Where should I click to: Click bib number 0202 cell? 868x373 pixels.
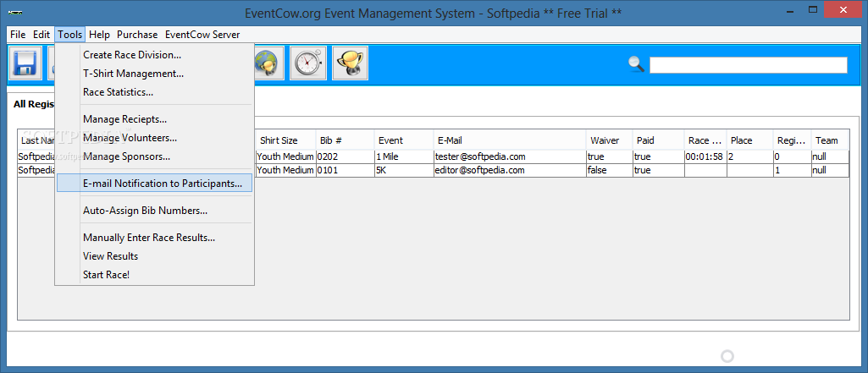pyautogui.click(x=345, y=156)
